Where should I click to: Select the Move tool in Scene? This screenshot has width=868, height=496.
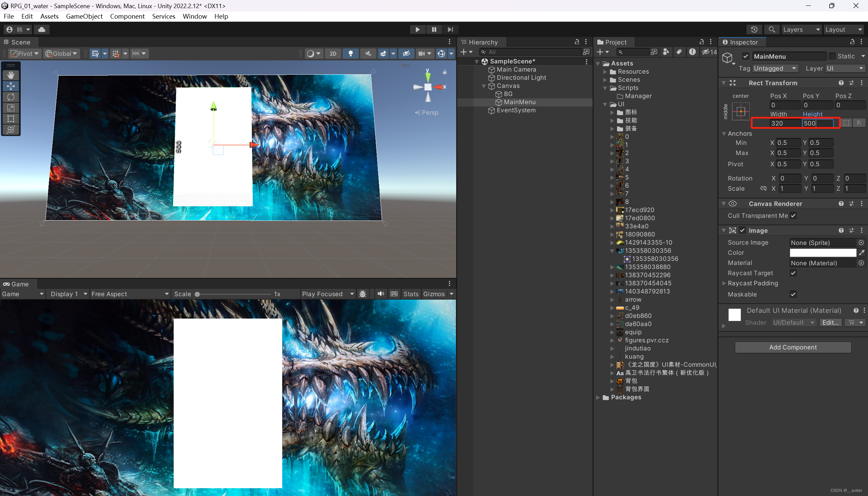tap(11, 86)
